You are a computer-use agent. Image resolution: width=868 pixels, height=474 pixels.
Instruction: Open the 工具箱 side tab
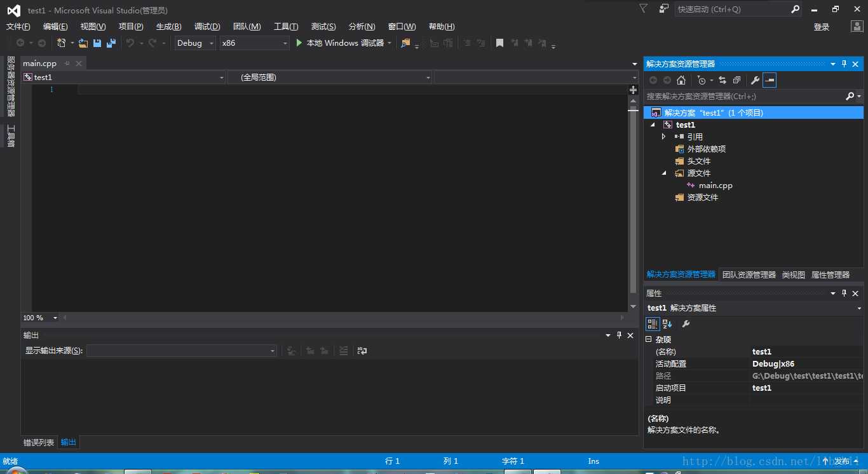click(11, 136)
